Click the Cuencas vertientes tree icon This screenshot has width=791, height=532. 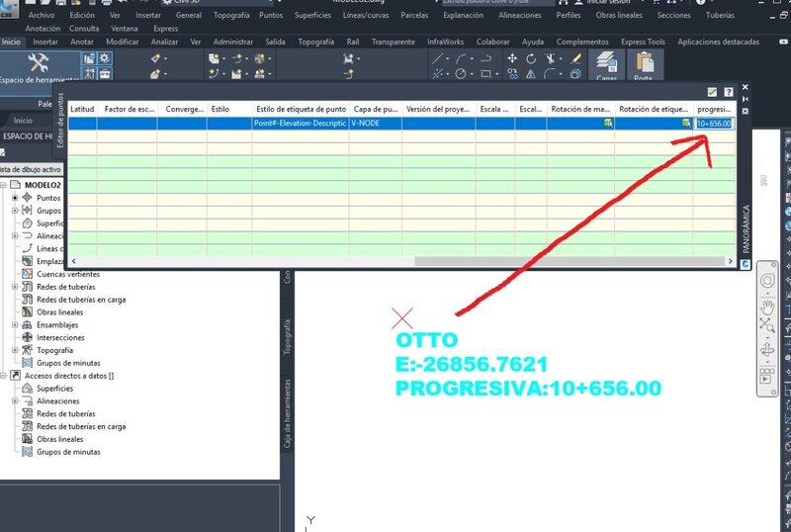(x=28, y=274)
